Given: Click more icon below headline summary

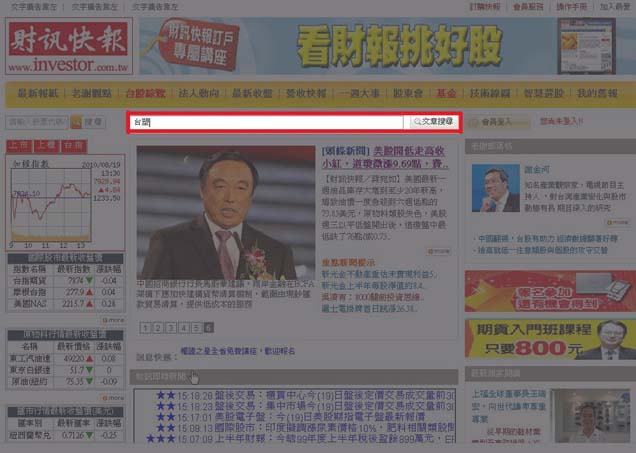Looking at the screenshot, I should tap(439, 251).
